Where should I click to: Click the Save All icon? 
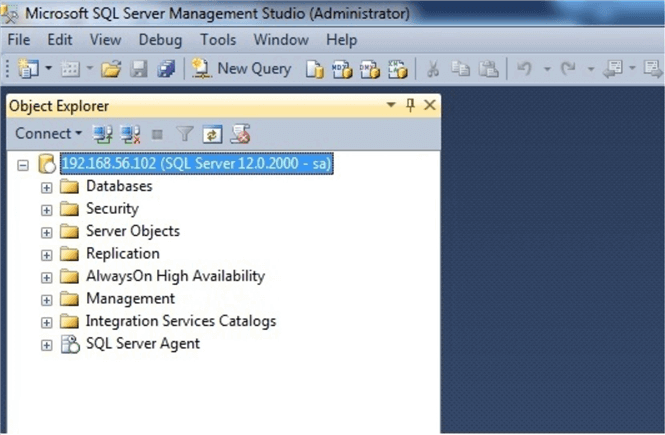(166, 69)
